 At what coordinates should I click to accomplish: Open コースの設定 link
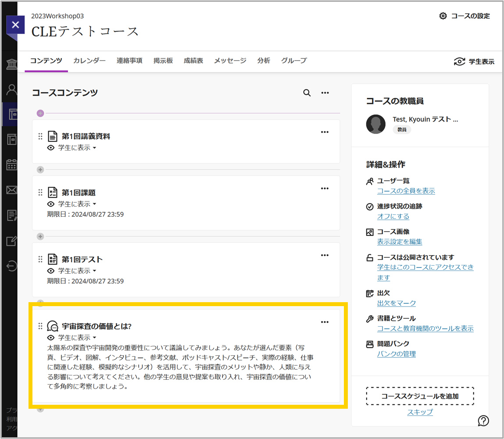pyautogui.click(x=465, y=16)
